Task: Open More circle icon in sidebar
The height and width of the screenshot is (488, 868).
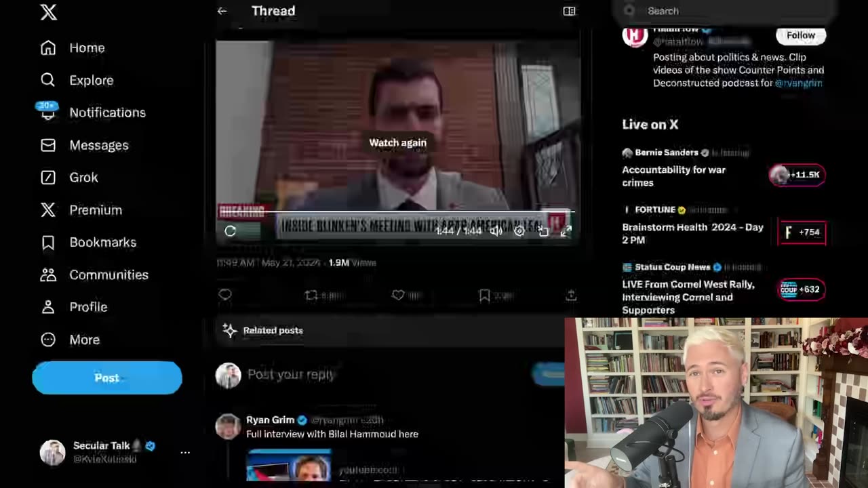Action: click(x=48, y=340)
